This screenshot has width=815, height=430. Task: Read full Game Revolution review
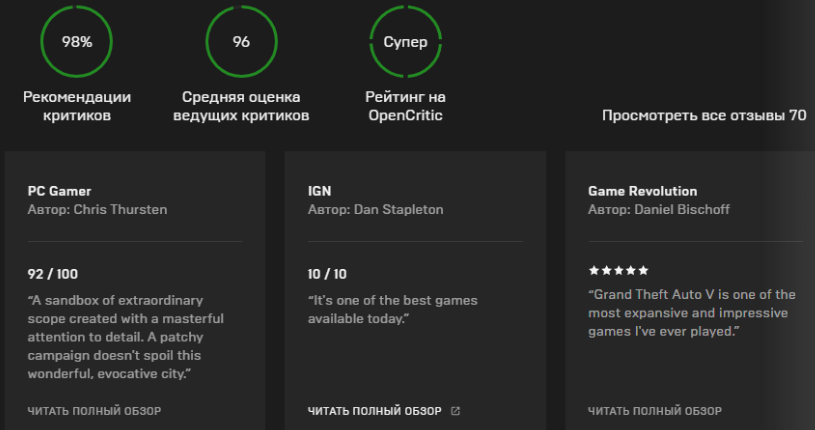(x=654, y=411)
